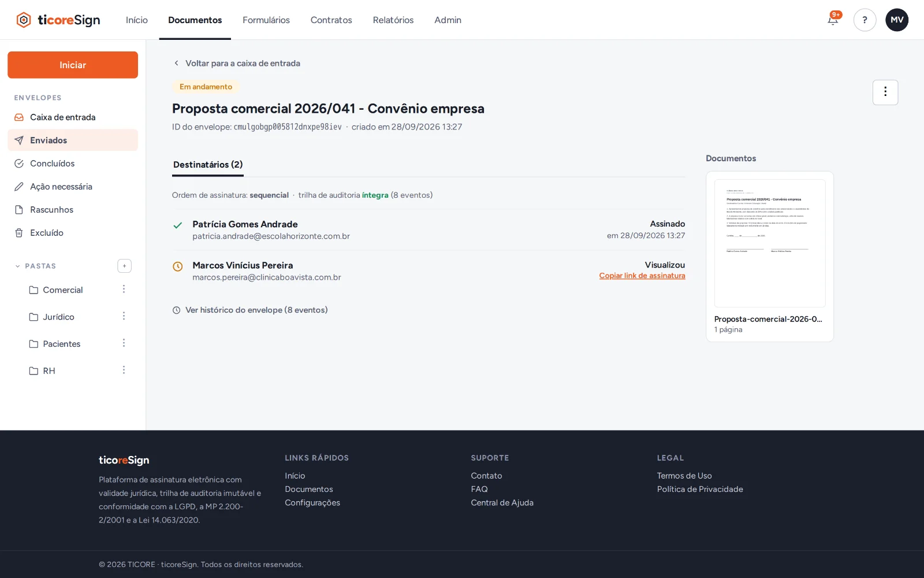The image size is (924, 578).
Task: Open the Jurídico folder
Action: 52,317
